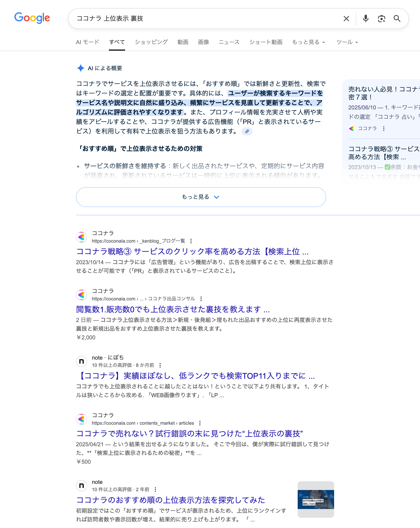The height and width of the screenshot is (528, 420).
Task: Open more options for the _kenblog result
Action: tap(191, 241)
